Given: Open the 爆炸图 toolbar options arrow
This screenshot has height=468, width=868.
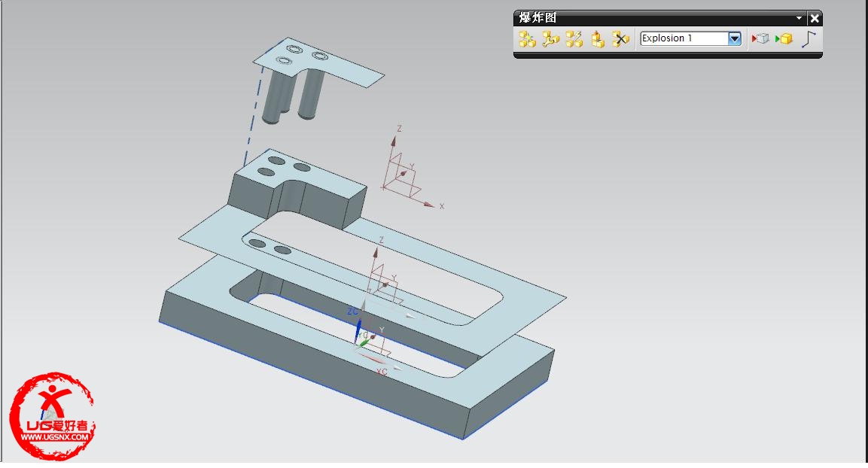Looking at the screenshot, I should (x=799, y=18).
